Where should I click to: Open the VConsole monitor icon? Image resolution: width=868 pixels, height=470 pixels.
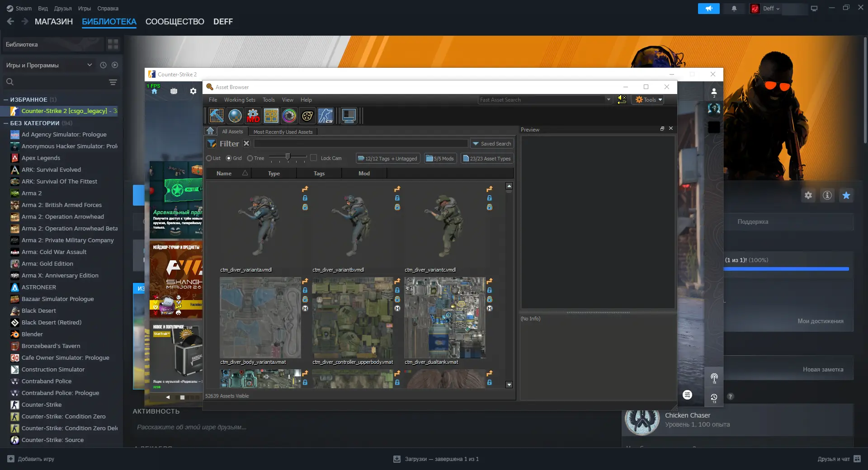tap(349, 116)
